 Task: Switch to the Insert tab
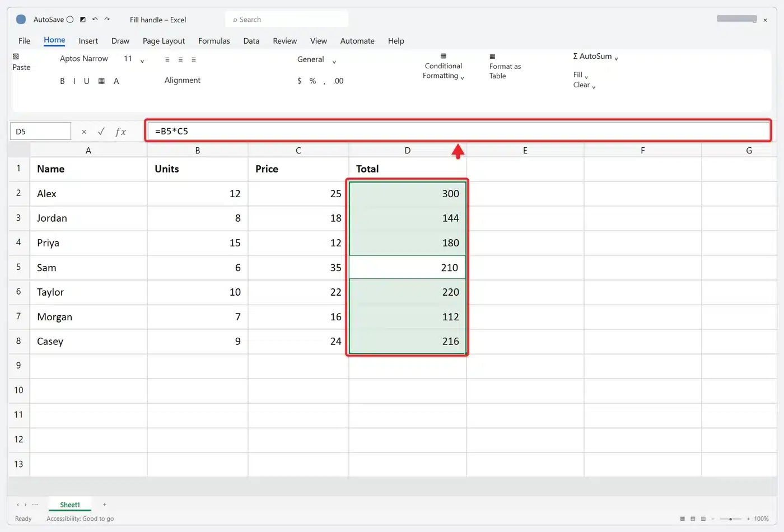point(88,41)
